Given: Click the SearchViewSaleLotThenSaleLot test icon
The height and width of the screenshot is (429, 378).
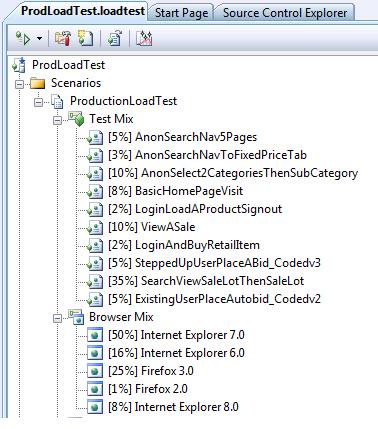Looking at the screenshot, I should pos(95,282).
